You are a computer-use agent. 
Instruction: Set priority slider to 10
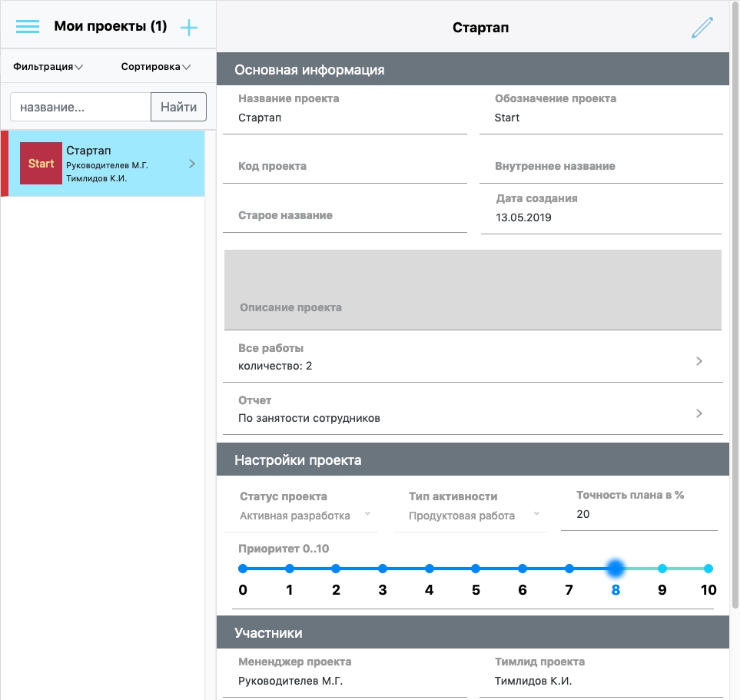[x=708, y=569]
